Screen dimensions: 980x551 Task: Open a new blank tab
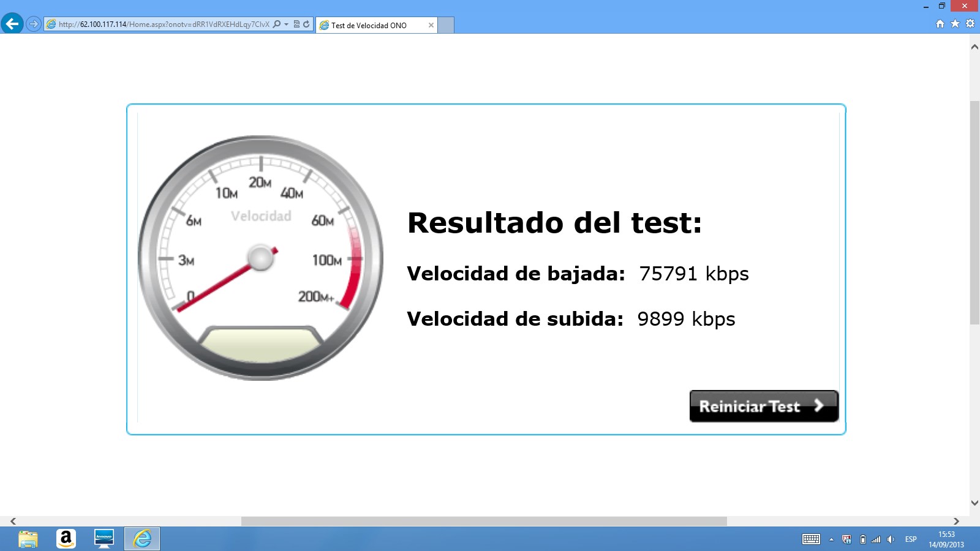point(446,25)
